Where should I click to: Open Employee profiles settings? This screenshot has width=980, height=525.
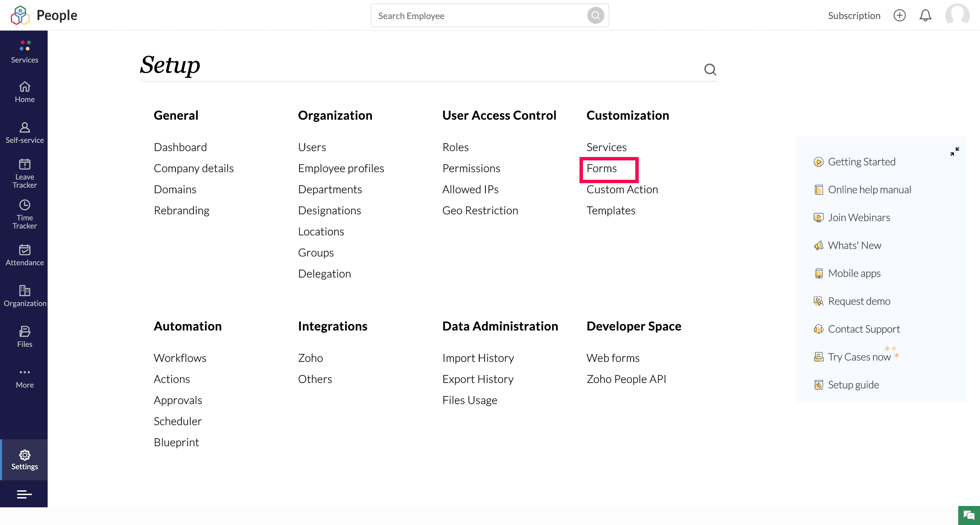[x=341, y=168]
